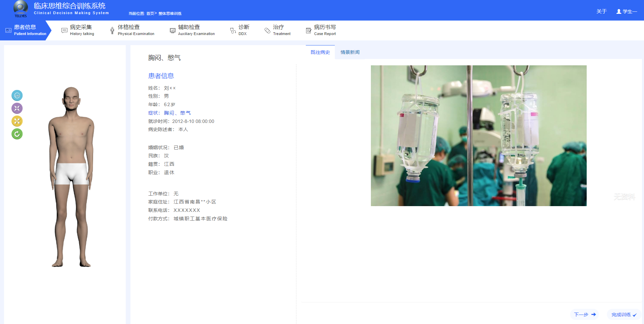Click the 下一步 next step button
The height and width of the screenshot is (324, 644).
585,315
